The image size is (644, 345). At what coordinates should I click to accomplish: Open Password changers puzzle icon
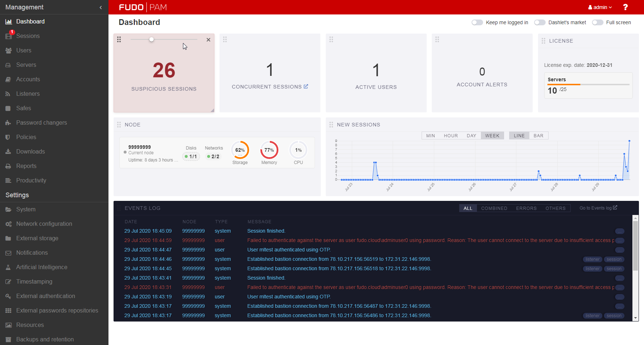pos(8,123)
